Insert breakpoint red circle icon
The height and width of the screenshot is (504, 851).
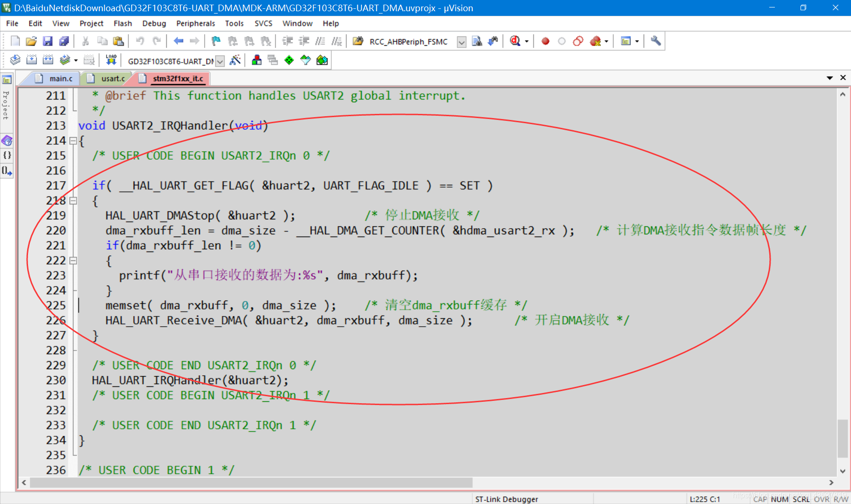coord(545,41)
